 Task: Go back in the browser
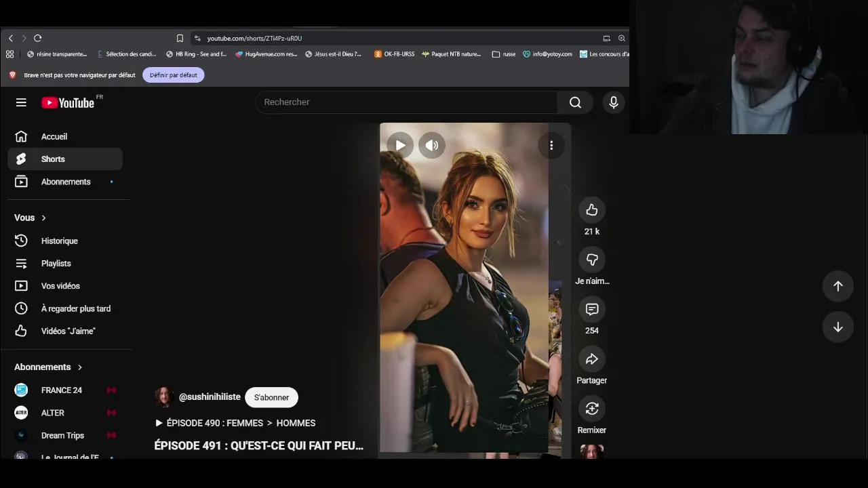tap(11, 39)
